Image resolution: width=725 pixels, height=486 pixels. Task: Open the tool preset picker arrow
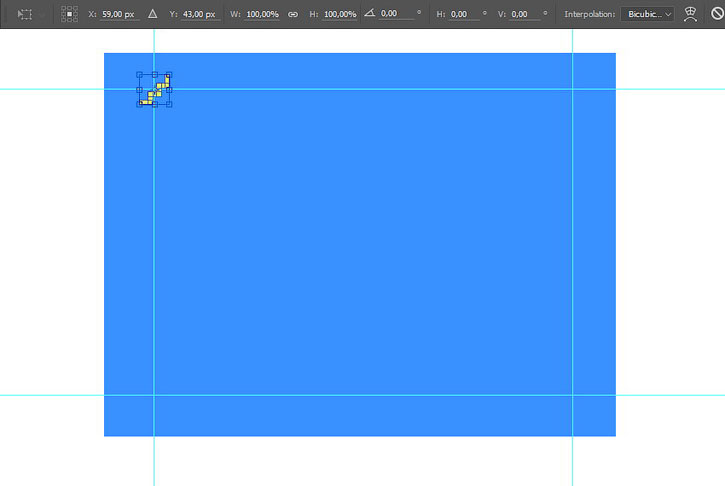[x=42, y=14]
